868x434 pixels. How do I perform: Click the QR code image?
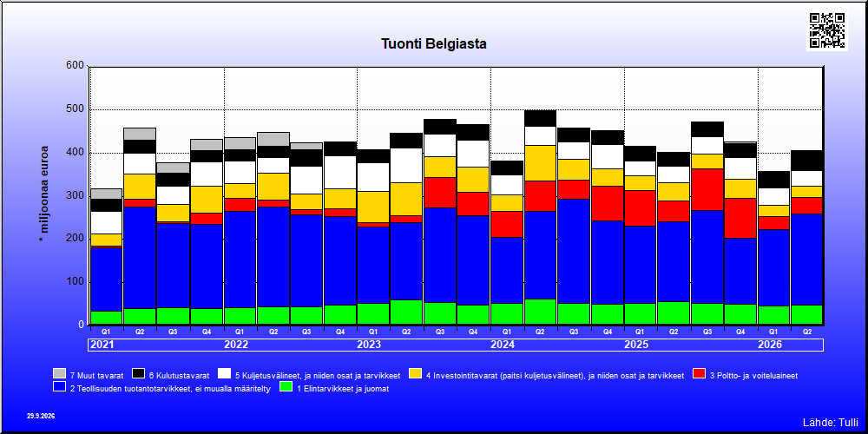pos(827,30)
